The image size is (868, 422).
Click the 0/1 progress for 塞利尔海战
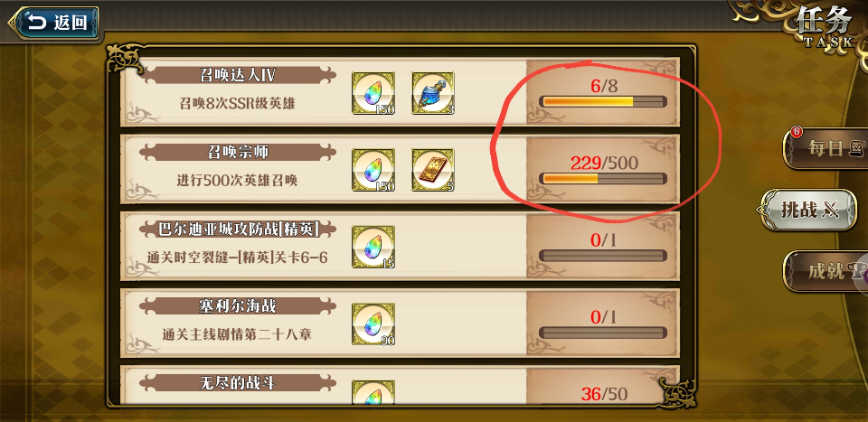click(x=603, y=317)
